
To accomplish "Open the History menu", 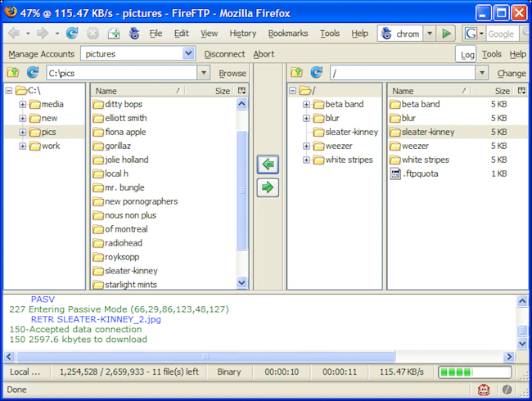I will (243, 34).
